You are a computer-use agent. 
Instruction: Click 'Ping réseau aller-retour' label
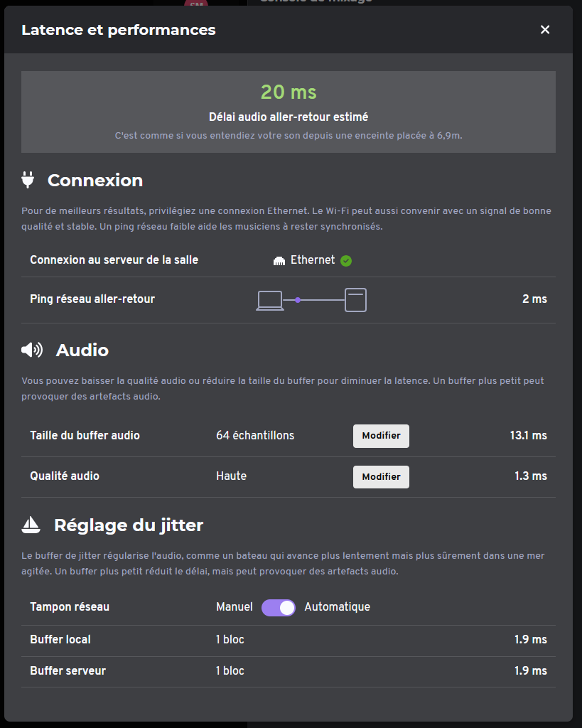[92, 299]
